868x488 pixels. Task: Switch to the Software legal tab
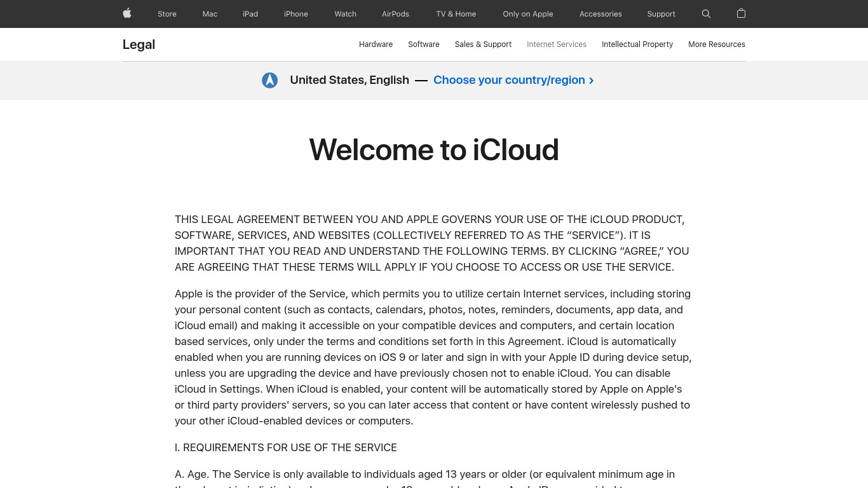coord(424,44)
